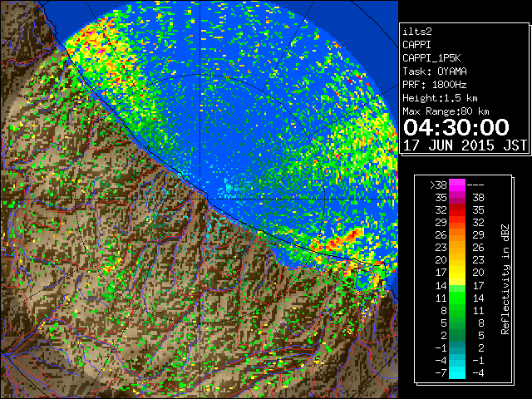Click the 'PRF: 1800Hz' line

[x=435, y=85]
